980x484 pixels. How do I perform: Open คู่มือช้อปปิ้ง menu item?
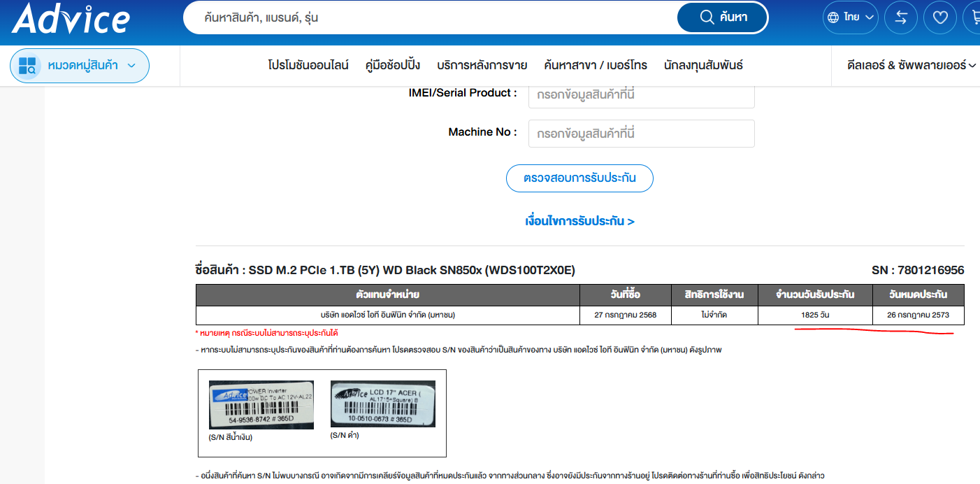(x=392, y=65)
